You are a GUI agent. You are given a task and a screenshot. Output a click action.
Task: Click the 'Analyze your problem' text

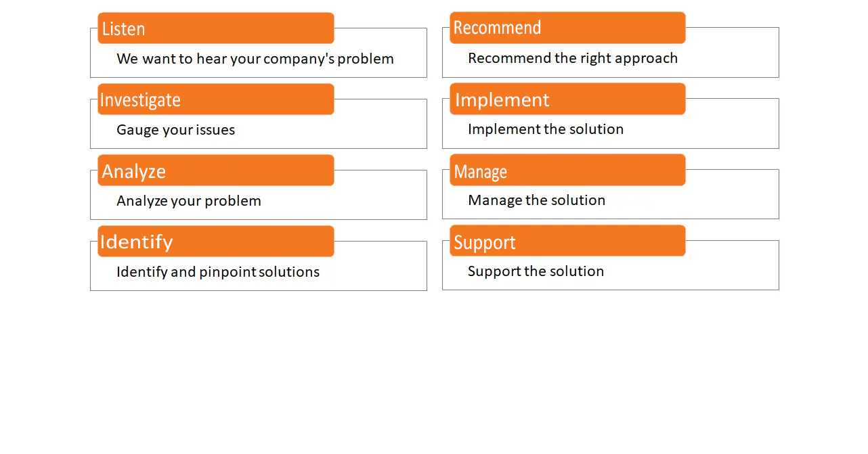tap(189, 201)
